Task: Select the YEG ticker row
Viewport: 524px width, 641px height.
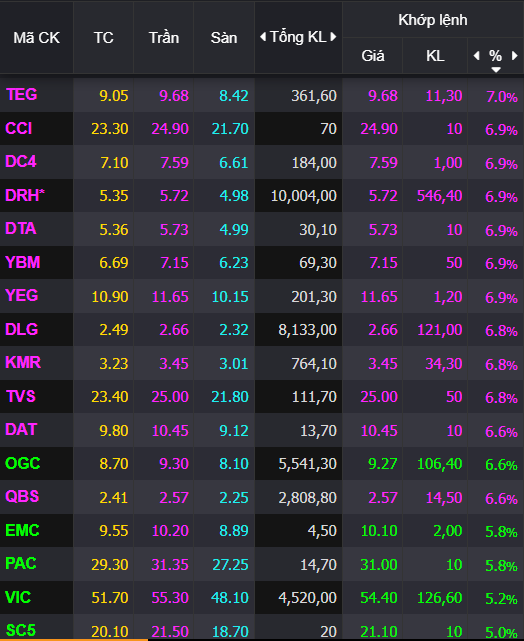Action: tap(262, 296)
